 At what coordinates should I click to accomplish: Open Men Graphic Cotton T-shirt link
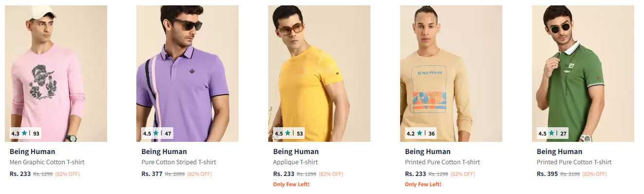click(47, 162)
